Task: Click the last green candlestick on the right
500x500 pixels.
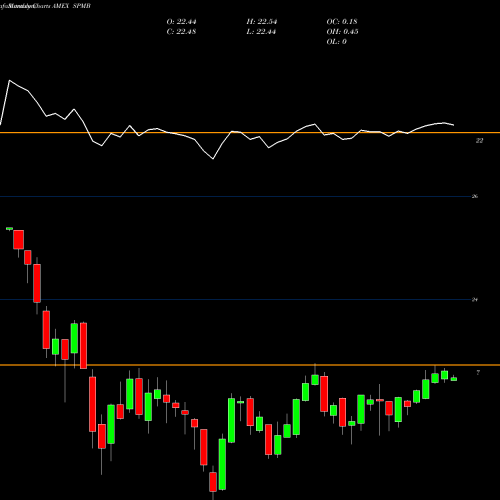Action: pos(454,379)
